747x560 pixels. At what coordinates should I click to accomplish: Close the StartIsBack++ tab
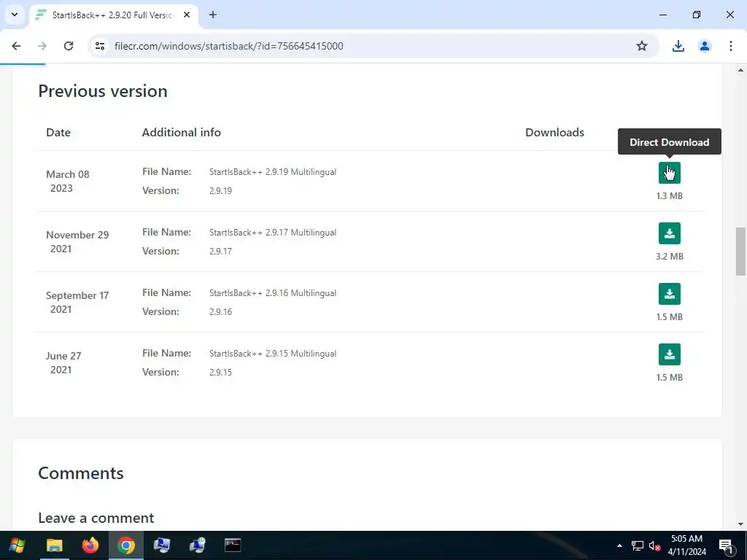(x=187, y=15)
